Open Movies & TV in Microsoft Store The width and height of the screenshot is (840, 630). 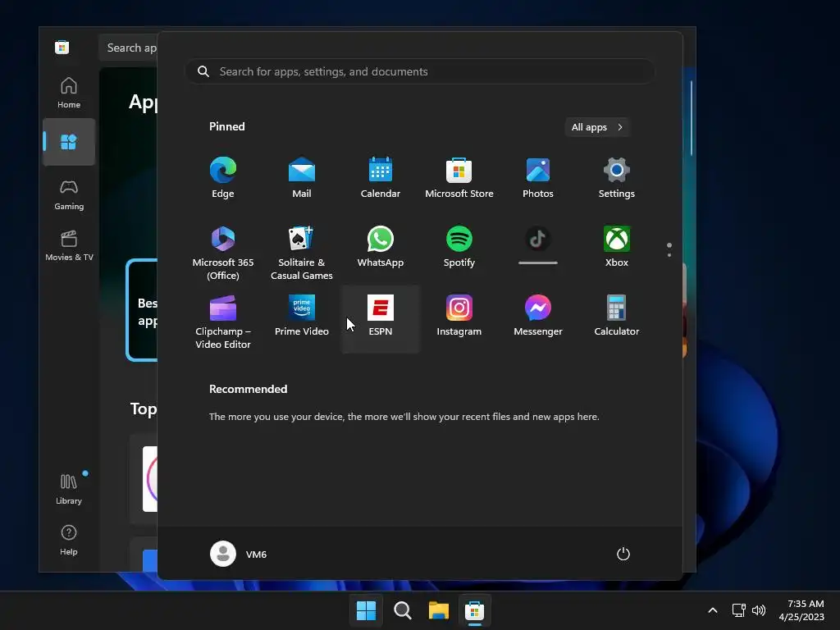tap(69, 245)
